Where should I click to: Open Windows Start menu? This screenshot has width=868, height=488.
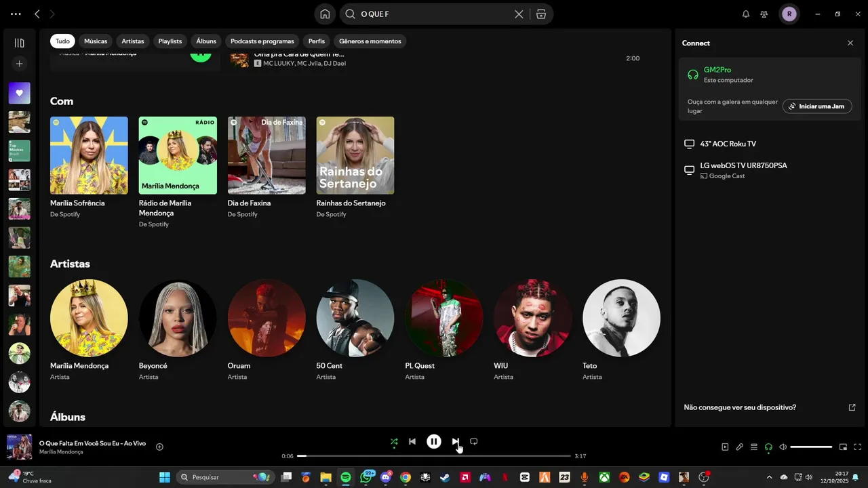pos(165,477)
